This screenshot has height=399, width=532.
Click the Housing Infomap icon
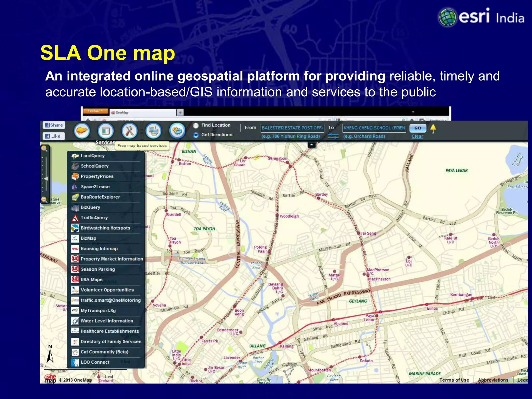click(x=75, y=249)
